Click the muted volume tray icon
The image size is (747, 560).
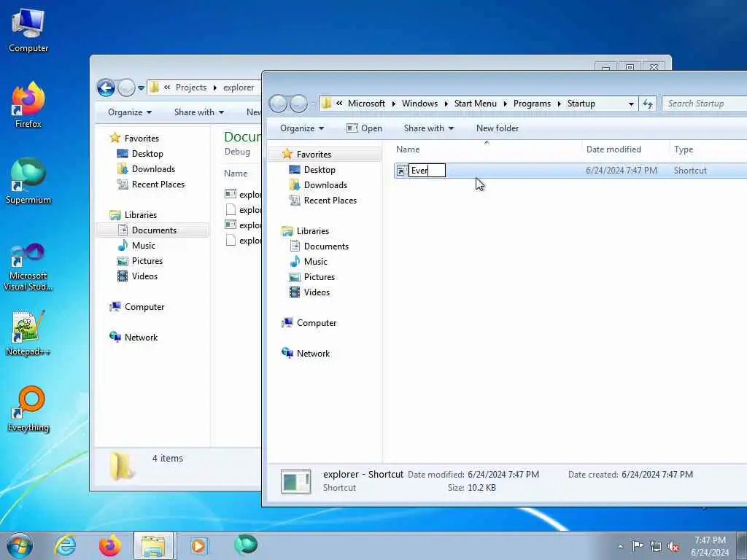tap(673, 546)
